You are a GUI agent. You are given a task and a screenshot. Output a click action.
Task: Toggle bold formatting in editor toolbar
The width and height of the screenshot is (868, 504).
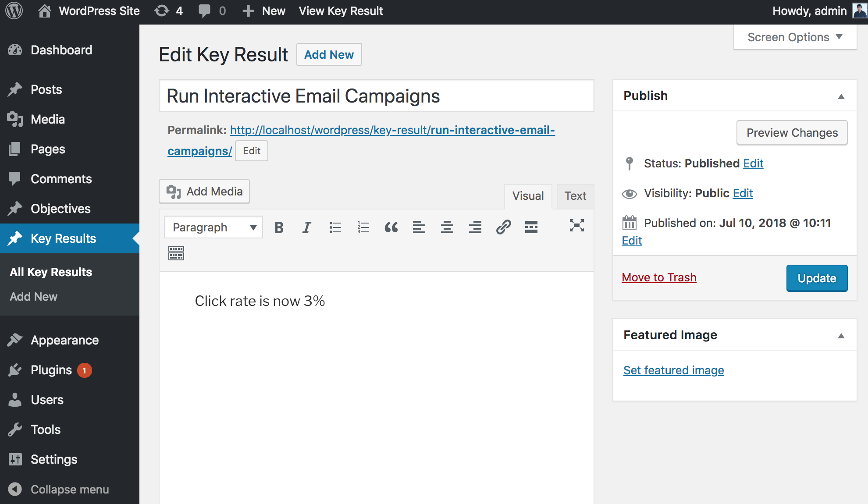coord(279,227)
